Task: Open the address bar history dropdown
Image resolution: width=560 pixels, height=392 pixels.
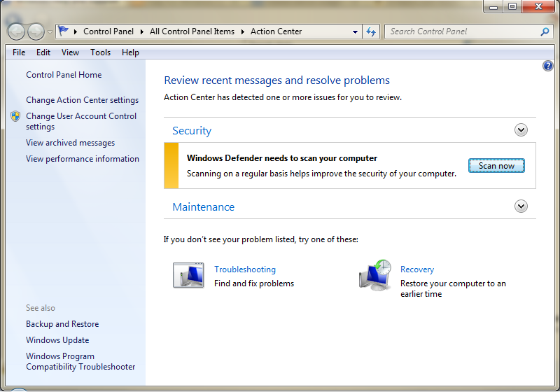Action: (355, 31)
